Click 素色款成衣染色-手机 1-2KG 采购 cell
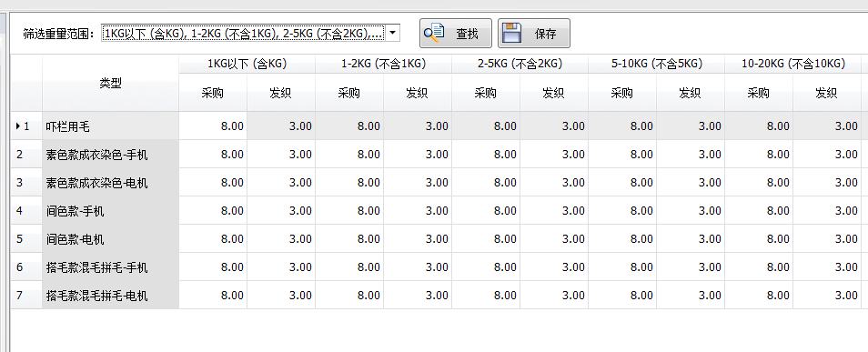The image size is (868, 352). [x=349, y=155]
